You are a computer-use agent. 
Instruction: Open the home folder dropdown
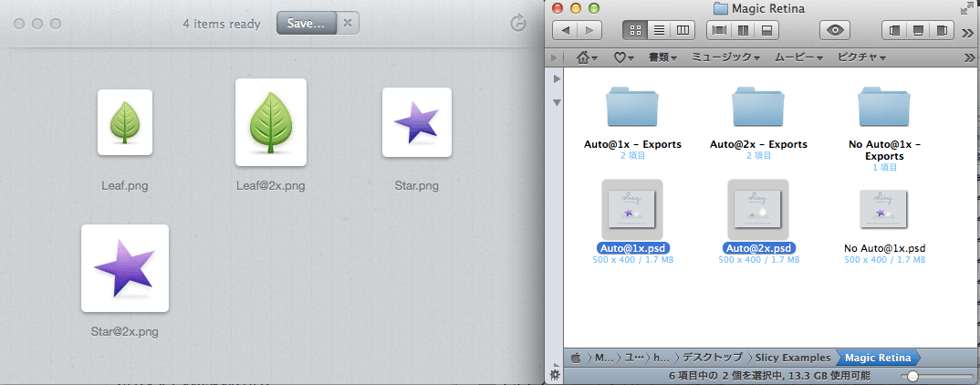(587, 57)
